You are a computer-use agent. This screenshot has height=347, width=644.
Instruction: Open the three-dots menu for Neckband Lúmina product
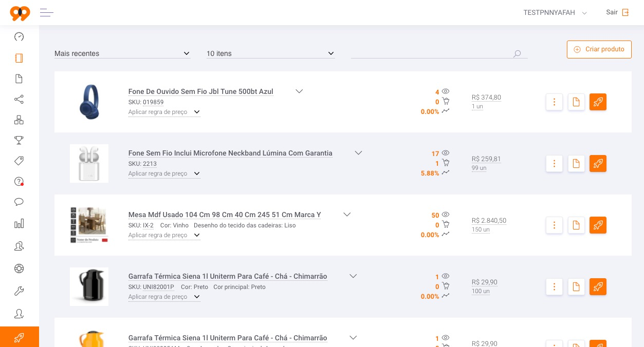[554, 163]
